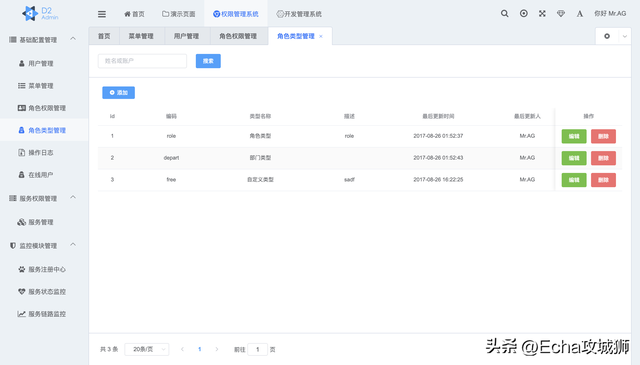This screenshot has height=365, width=640.
Task: Click the 编码 column header
Action: coord(171,116)
